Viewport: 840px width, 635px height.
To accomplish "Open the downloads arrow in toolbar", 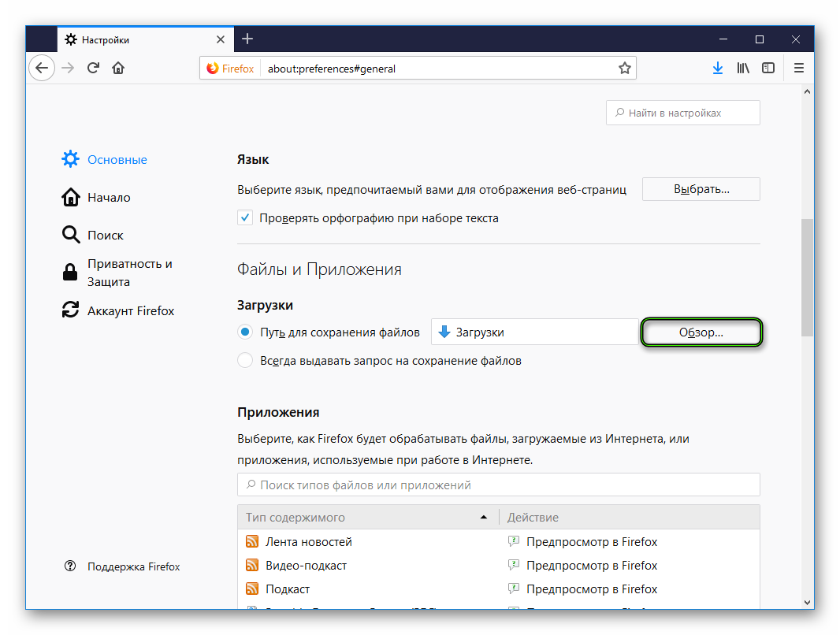I will (x=717, y=68).
